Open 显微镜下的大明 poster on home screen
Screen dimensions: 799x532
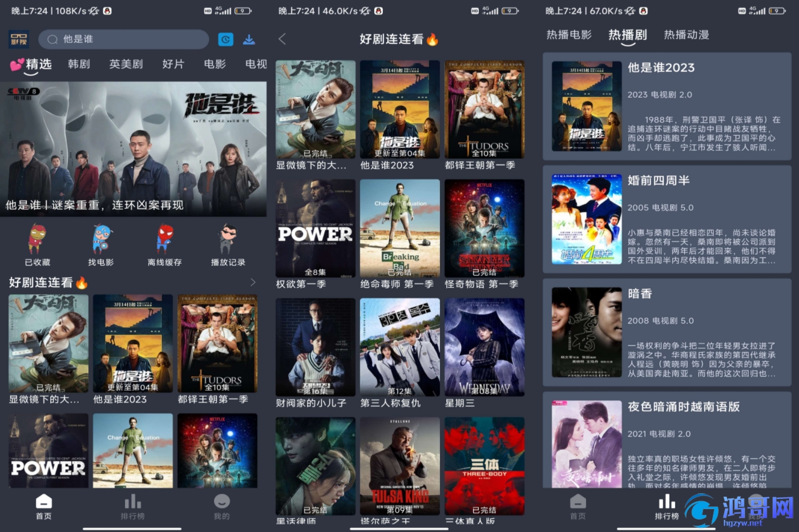49,344
